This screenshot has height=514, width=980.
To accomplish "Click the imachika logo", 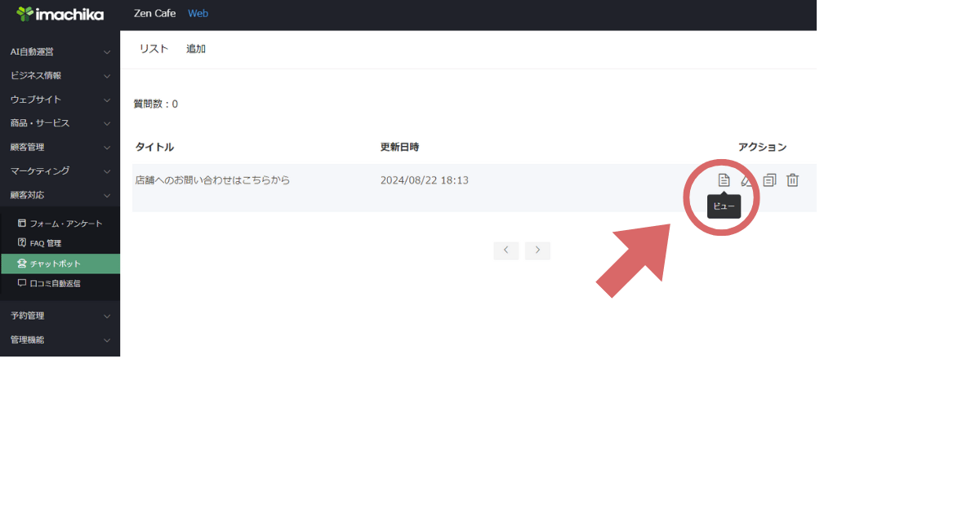I will pyautogui.click(x=60, y=14).
